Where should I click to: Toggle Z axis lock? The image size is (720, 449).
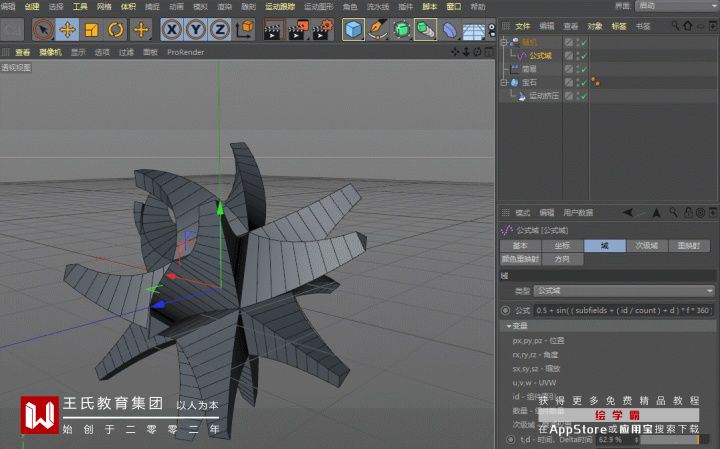(x=220, y=30)
